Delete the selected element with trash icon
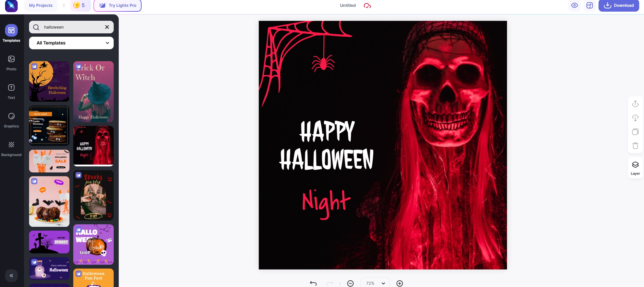This screenshot has height=287, width=644. [636, 146]
